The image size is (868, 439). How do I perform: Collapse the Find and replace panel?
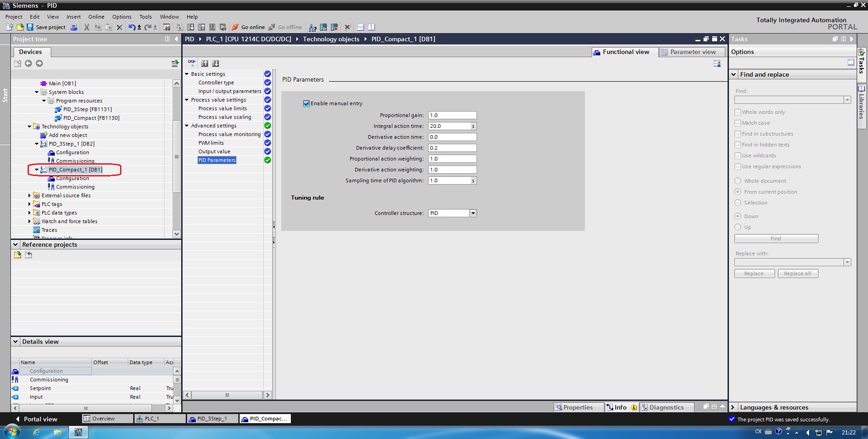[734, 74]
